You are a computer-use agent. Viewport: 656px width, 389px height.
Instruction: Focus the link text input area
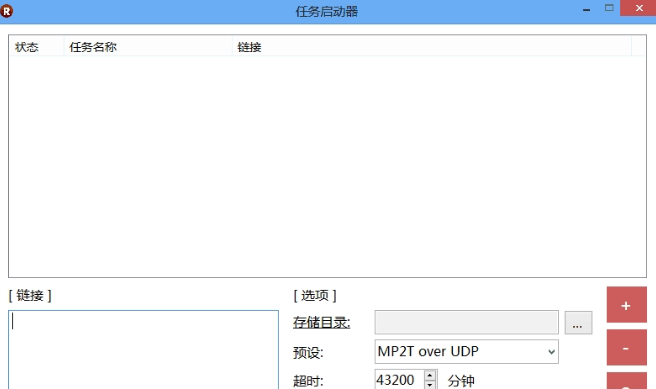144,350
